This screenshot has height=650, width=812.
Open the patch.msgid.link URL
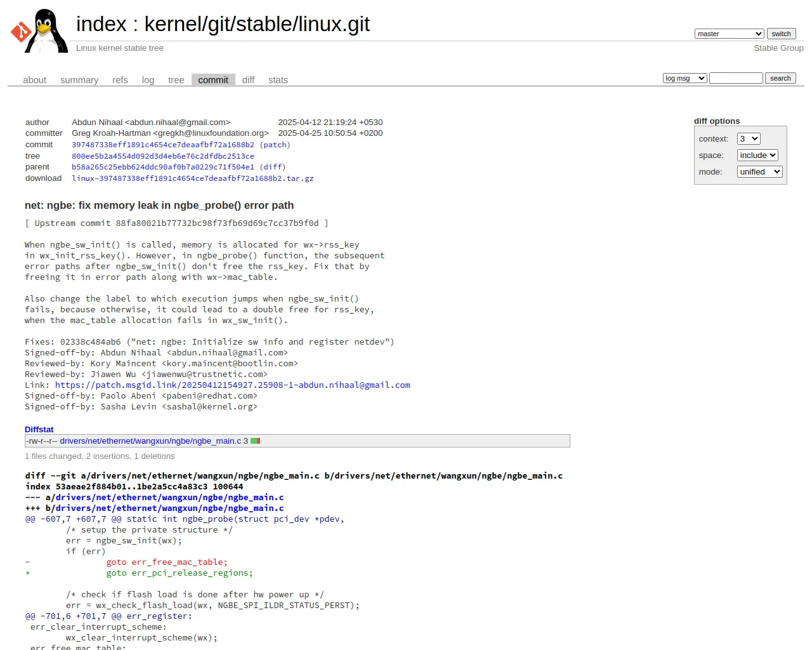coord(233,385)
